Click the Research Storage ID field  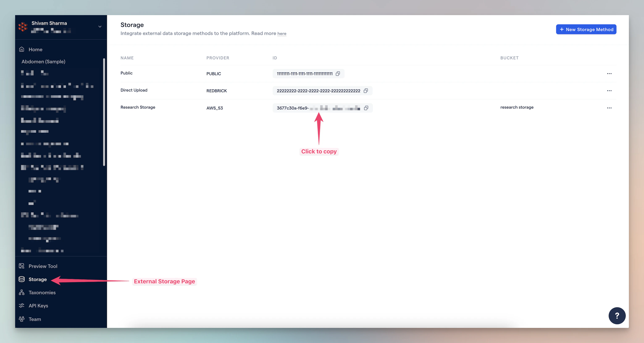(x=318, y=108)
